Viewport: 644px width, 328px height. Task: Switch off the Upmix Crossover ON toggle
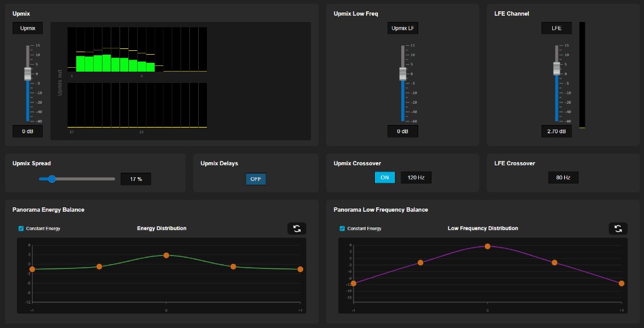[385, 177]
